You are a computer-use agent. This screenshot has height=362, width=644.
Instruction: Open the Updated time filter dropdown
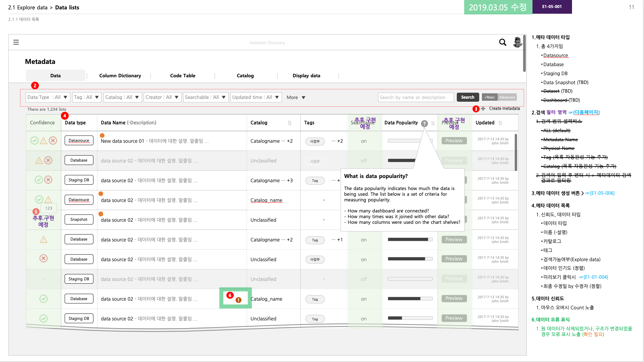256,97
